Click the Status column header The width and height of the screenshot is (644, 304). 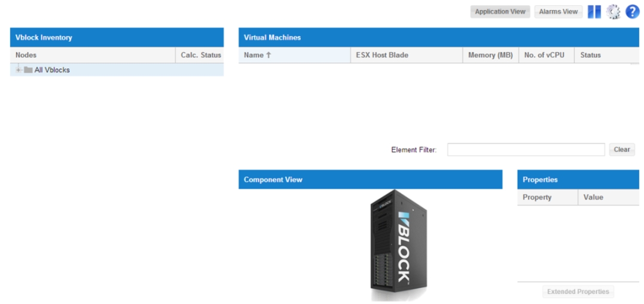(x=606, y=55)
